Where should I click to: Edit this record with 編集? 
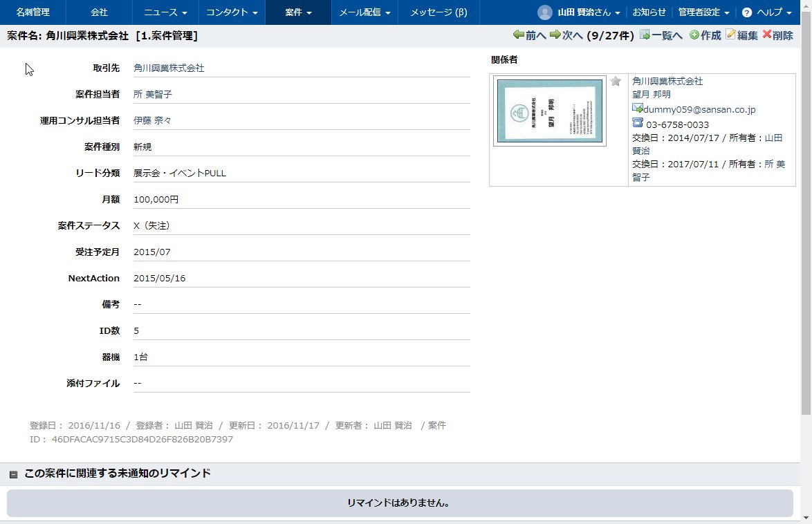click(x=741, y=35)
